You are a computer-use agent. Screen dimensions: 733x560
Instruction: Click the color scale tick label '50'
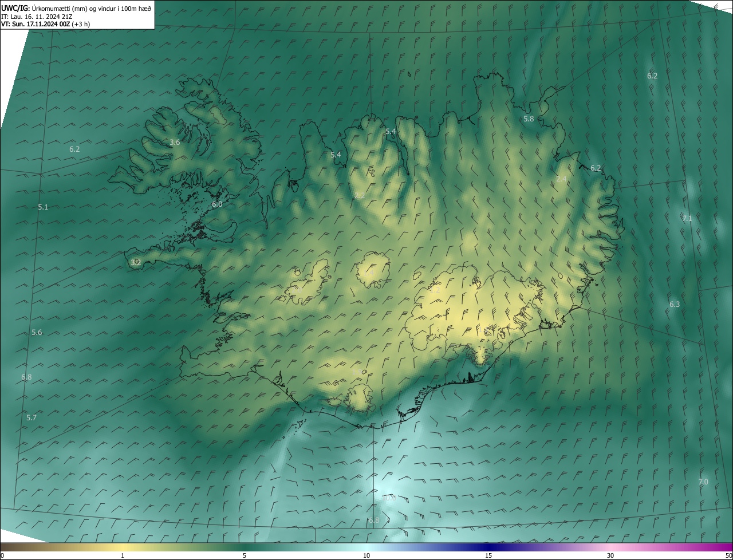click(x=728, y=555)
